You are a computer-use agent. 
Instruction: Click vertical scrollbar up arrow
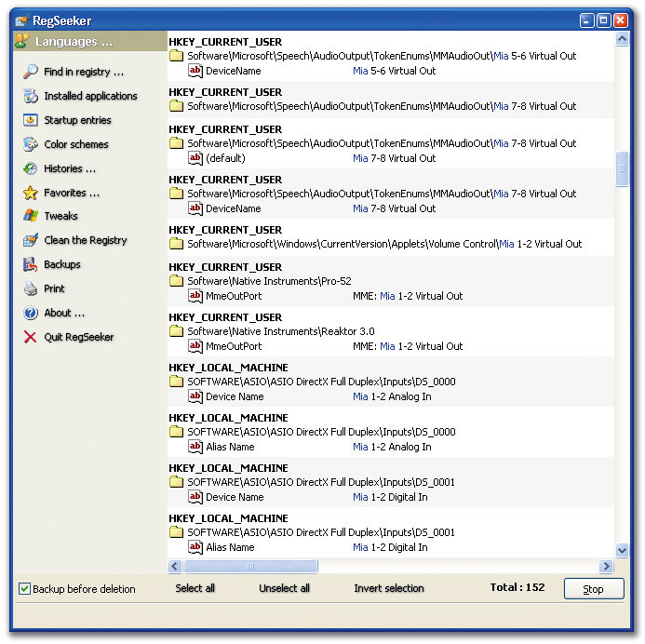tap(622, 39)
